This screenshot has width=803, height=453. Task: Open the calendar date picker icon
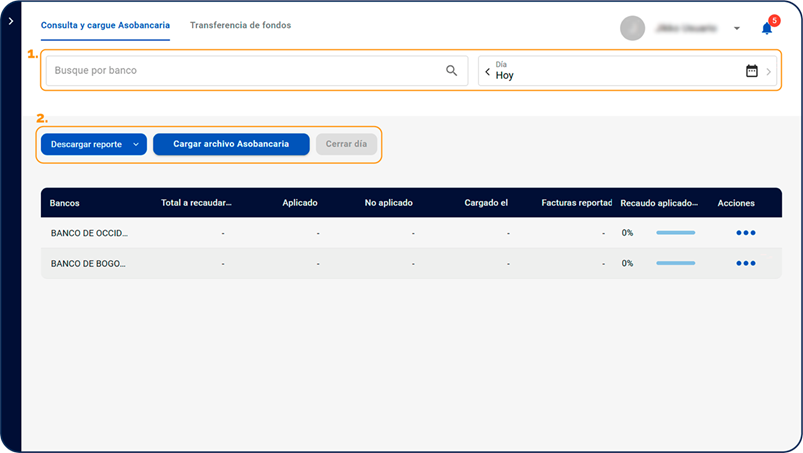tap(752, 71)
